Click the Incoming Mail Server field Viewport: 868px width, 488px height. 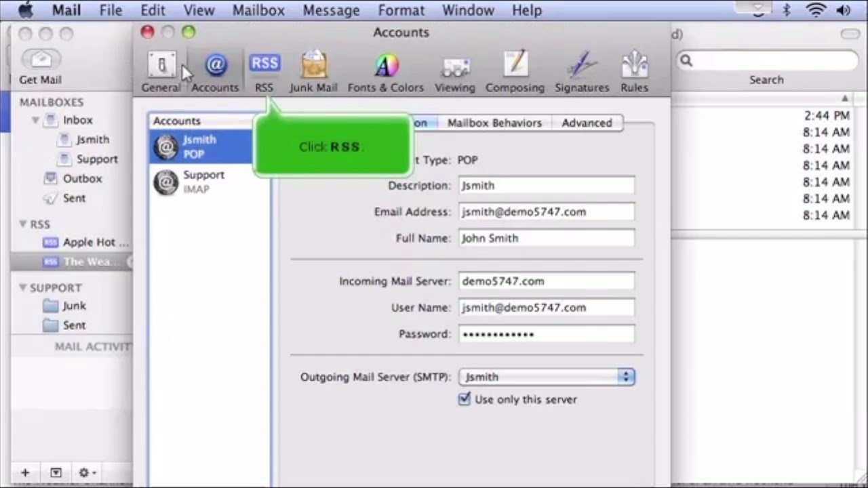click(x=547, y=281)
